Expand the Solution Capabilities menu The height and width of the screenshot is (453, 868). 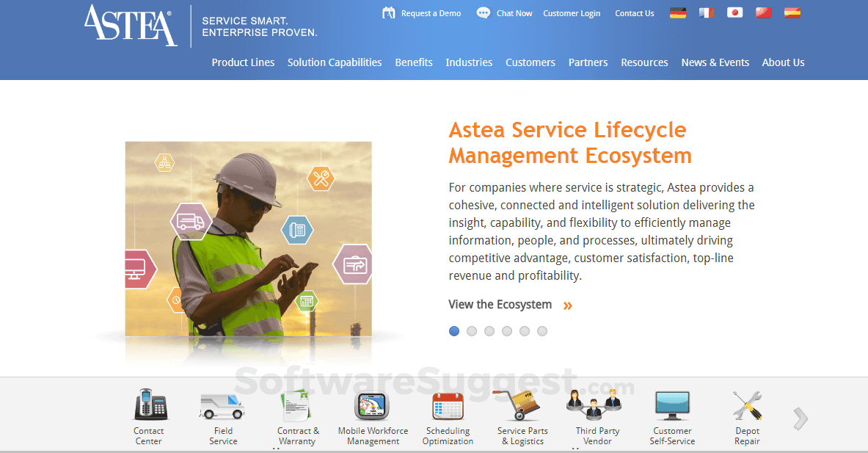tap(335, 62)
